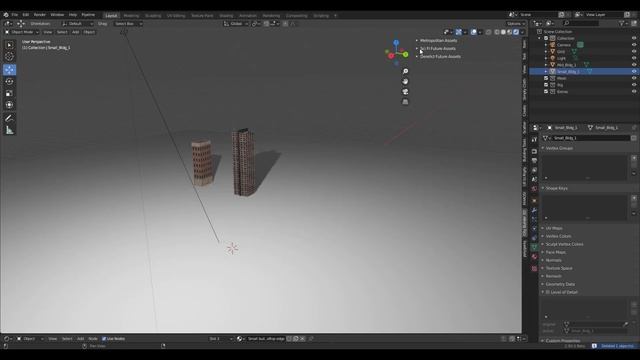Image resolution: width=640 pixels, height=360 pixels.
Task: Click the Scene name field
Action: (537, 15)
